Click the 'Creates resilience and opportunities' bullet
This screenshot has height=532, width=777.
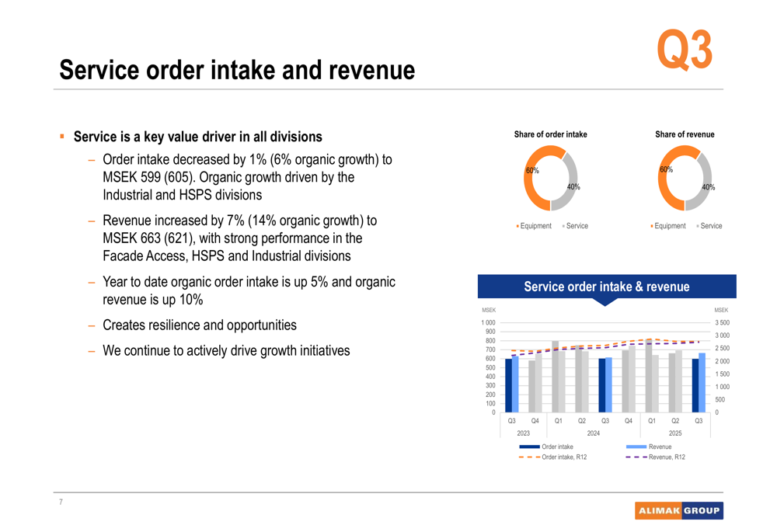pos(199,325)
